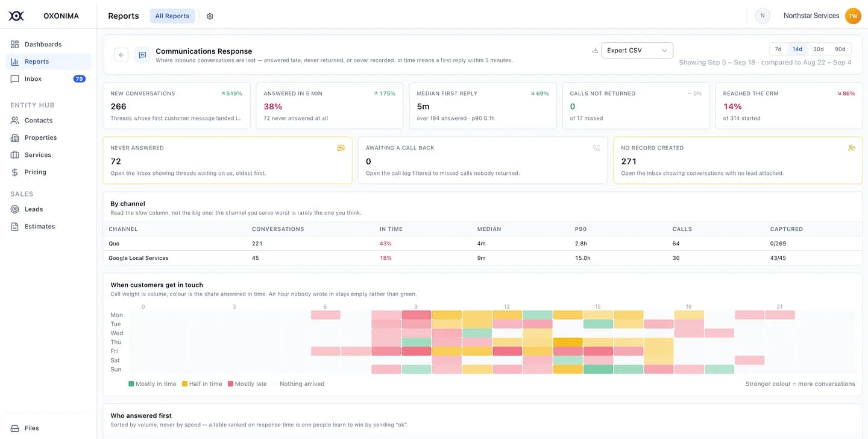
Task: Open the Inbox sidebar item
Action: 48,78
